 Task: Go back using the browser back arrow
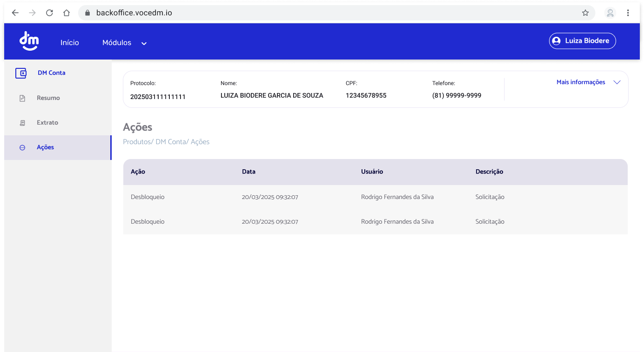[15, 13]
